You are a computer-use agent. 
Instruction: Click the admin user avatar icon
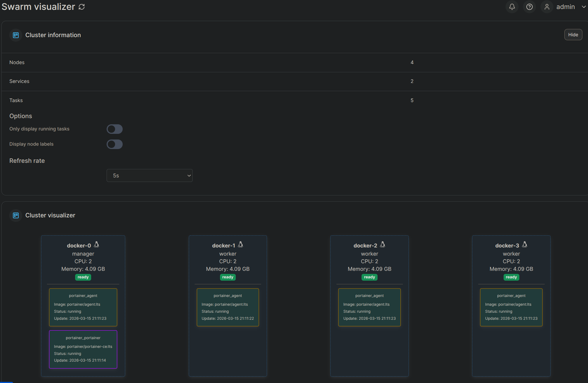547,7
